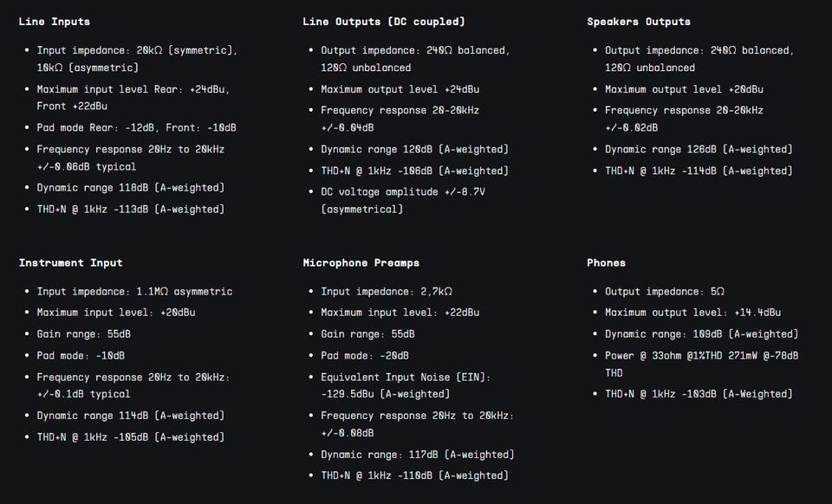Click the Line Inputs input impedance line

coord(137,59)
